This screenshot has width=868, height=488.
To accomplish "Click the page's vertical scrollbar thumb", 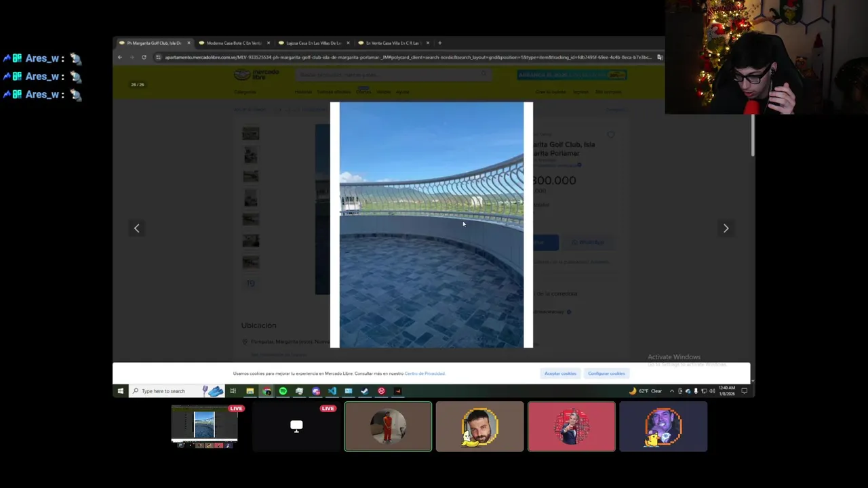I will [753, 136].
